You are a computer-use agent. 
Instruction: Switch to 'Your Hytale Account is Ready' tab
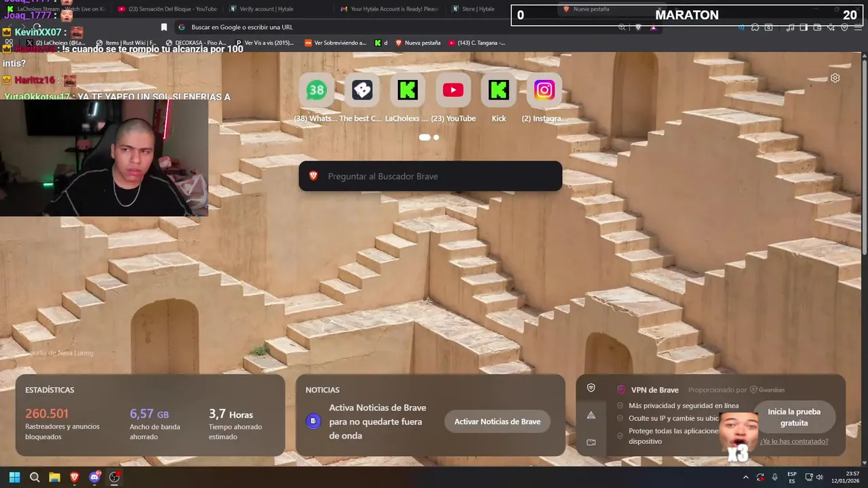pyautogui.click(x=390, y=9)
